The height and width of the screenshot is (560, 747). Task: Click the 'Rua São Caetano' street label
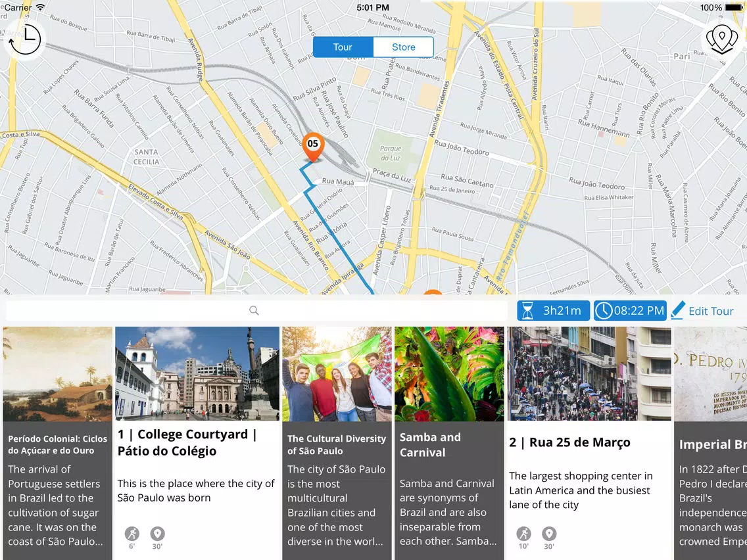pos(467,181)
